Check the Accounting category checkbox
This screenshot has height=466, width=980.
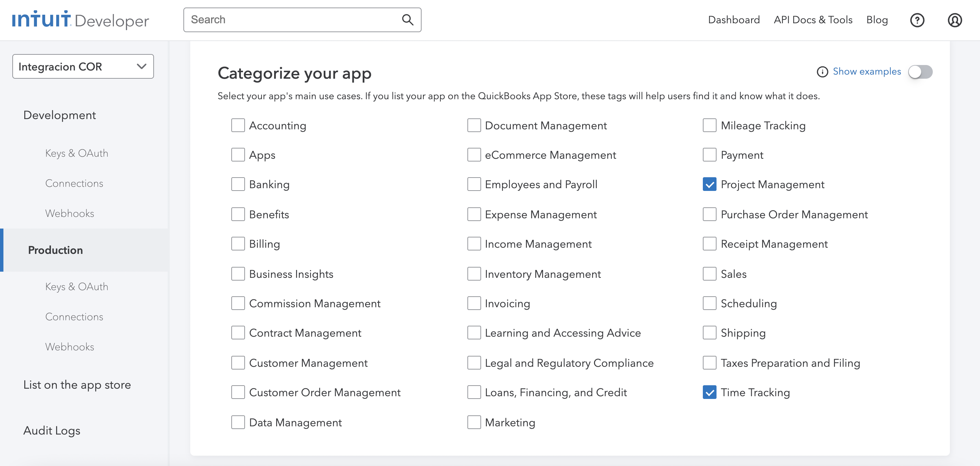pyautogui.click(x=238, y=126)
